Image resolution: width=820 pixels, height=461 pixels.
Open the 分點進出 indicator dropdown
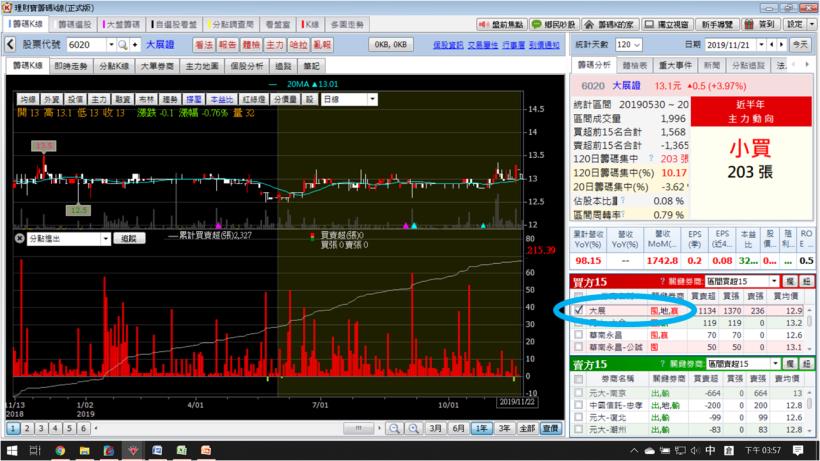(105, 239)
